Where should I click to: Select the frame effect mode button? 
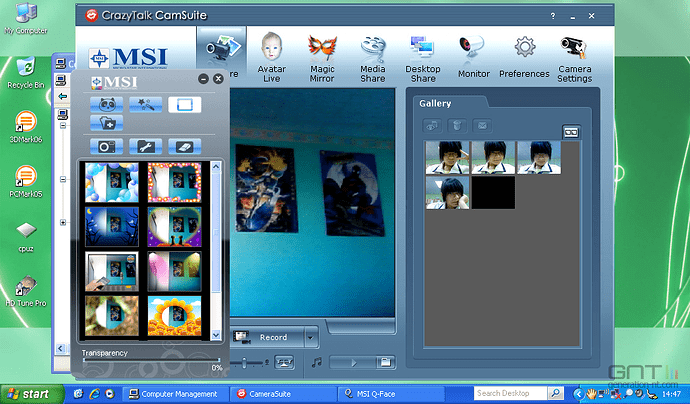point(184,103)
